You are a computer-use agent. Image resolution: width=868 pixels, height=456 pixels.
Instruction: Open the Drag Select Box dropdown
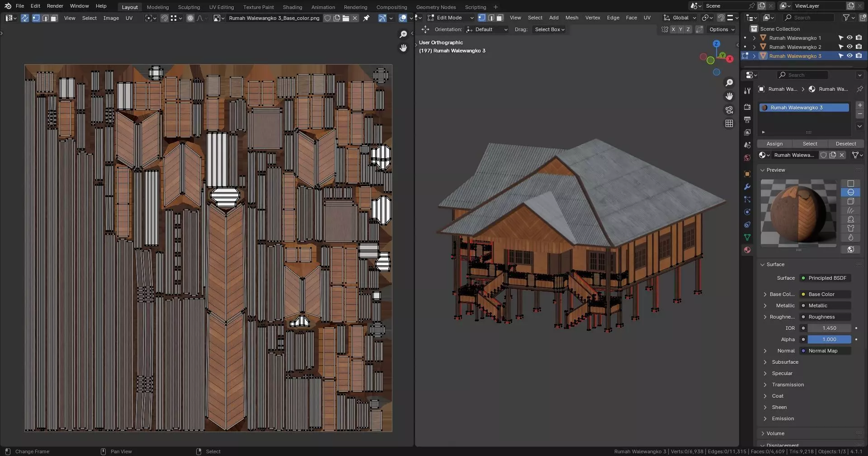point(550,29)
